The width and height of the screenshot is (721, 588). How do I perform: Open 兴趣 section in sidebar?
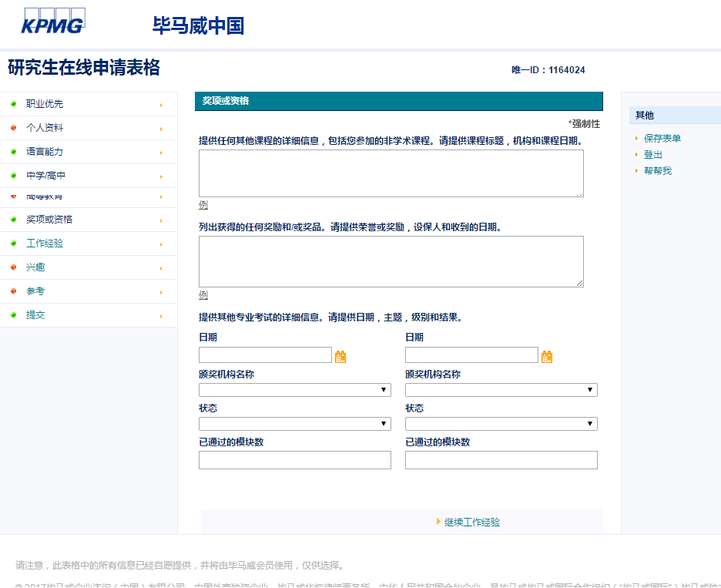pyautogui.click(x=35, y=267)
